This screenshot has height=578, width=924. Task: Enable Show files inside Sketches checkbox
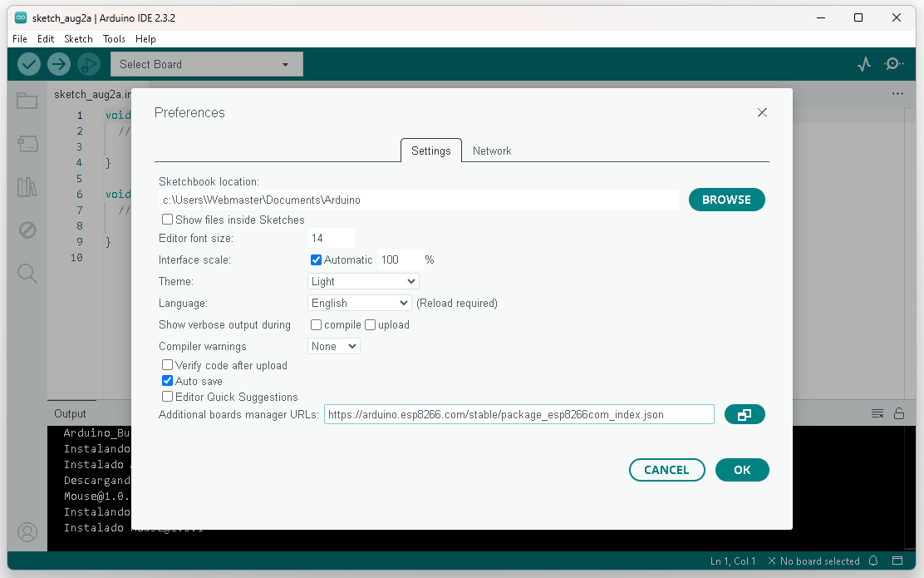click(x=168, y=220)
